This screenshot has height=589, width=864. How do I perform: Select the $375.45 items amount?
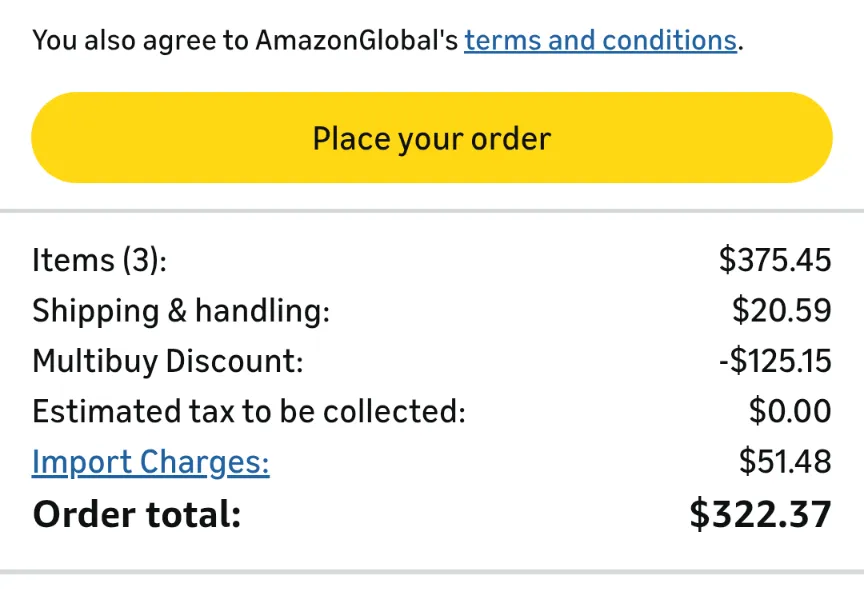coord(775,260)
